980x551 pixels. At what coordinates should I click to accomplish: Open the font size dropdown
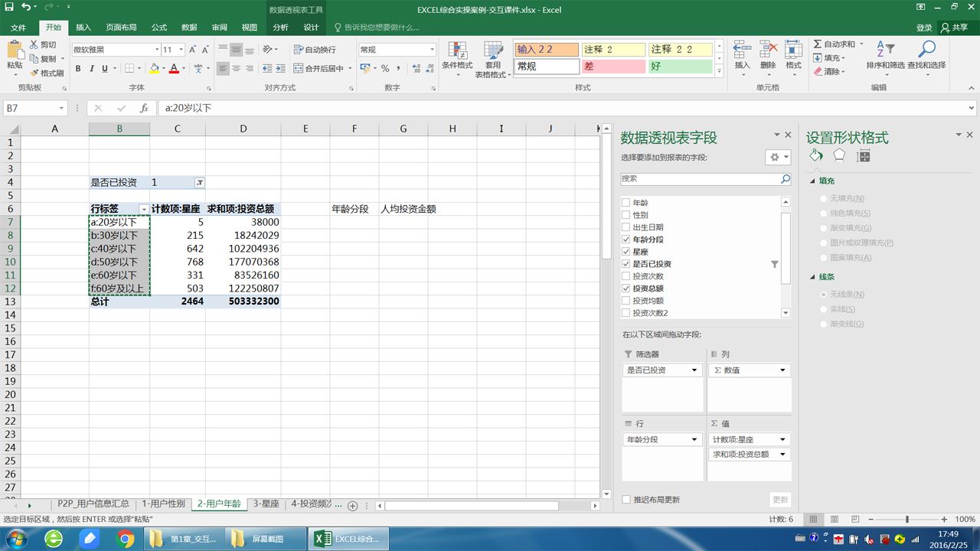[x=180, y=50]
